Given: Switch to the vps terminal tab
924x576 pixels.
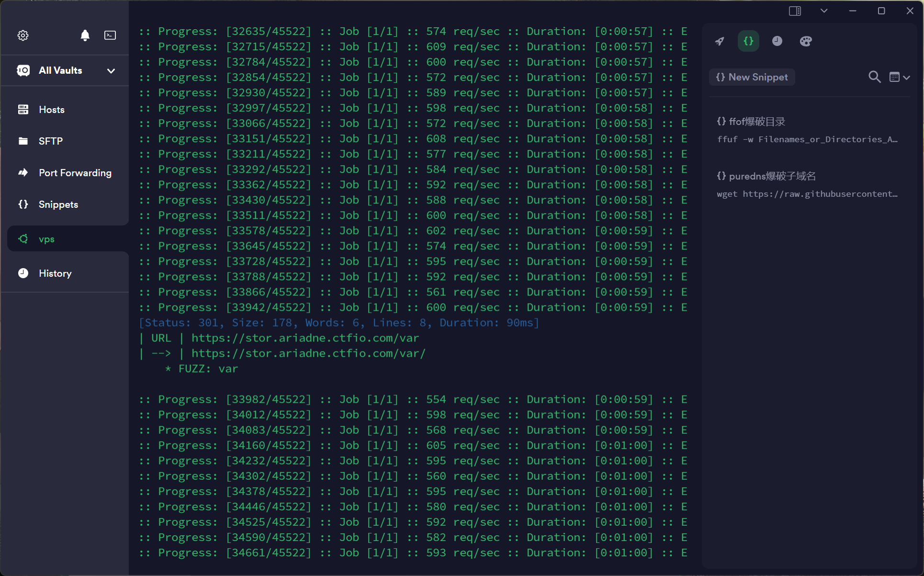Looking at the screenshot, I should pyautogui.click(x=46, y=239).
